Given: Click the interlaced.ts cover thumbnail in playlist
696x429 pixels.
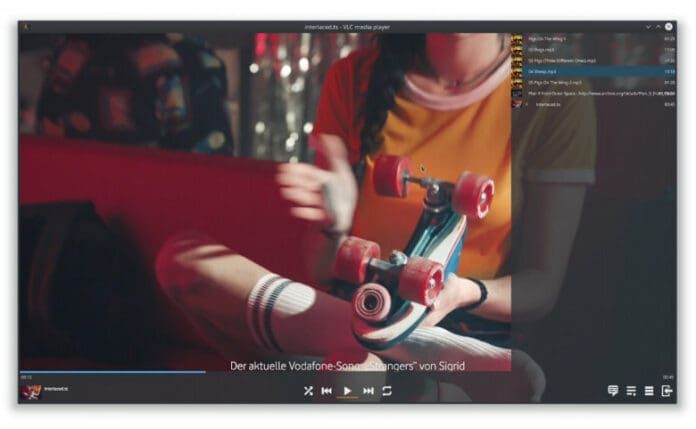Looking at the screenshot, I should [517, 104].
